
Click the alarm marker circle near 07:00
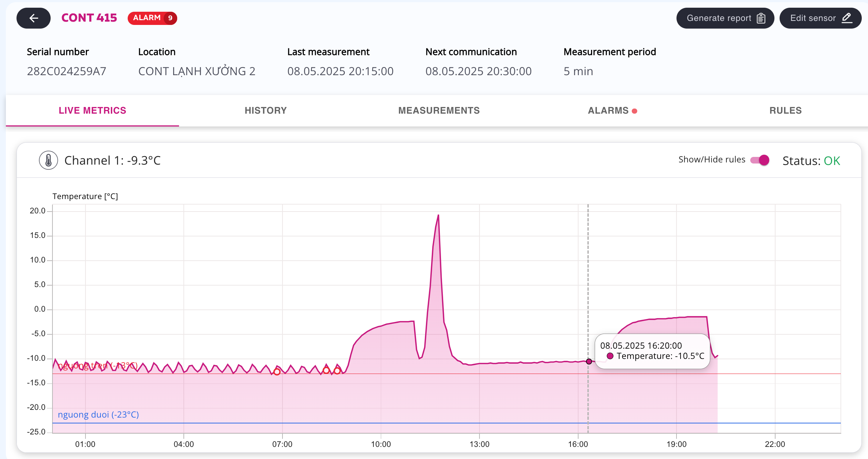tap(277, 372)
